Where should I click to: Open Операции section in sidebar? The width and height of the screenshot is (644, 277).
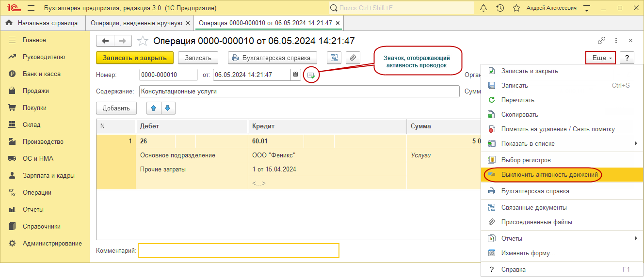coord(45,192)
